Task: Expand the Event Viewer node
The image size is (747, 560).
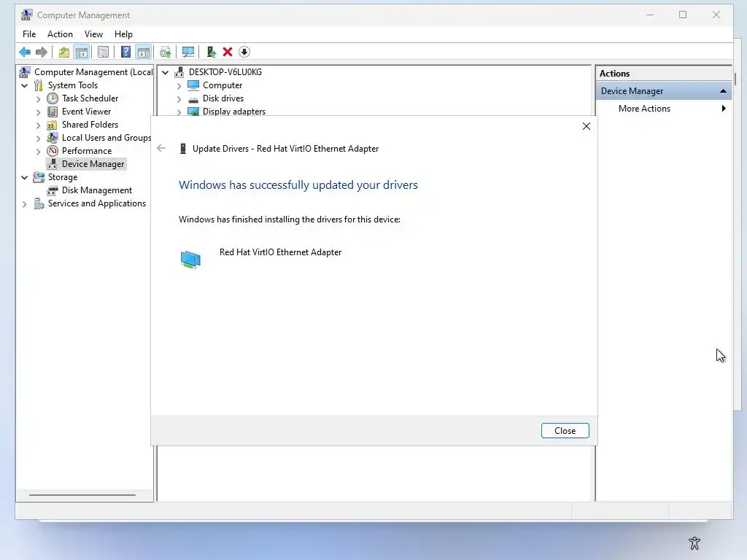Action: tap(38, 112)
